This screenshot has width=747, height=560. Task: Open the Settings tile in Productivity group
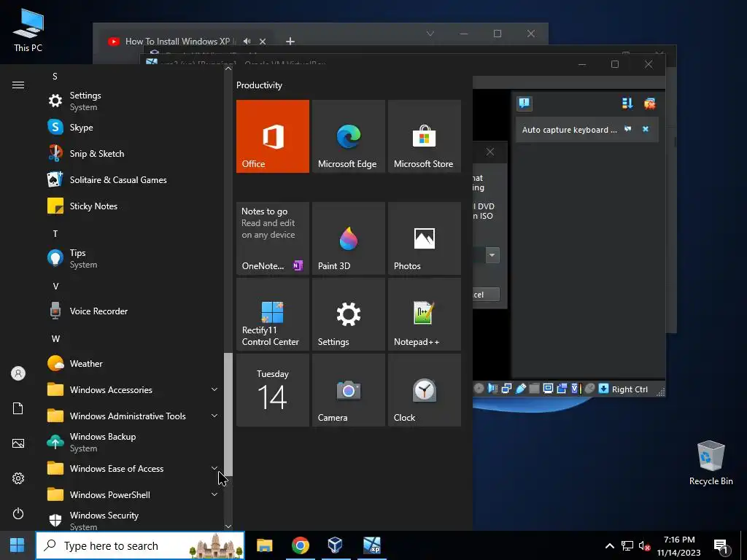click(x=348, y=314)
